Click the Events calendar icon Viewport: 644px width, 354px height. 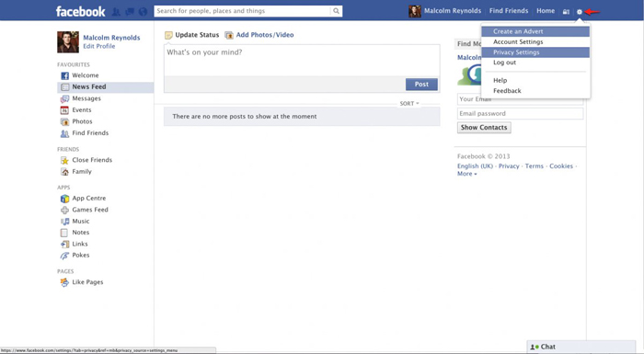point(65,110)
